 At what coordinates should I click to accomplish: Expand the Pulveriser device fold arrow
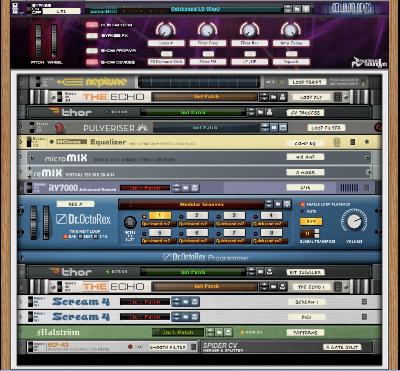(x=21, y=128)
